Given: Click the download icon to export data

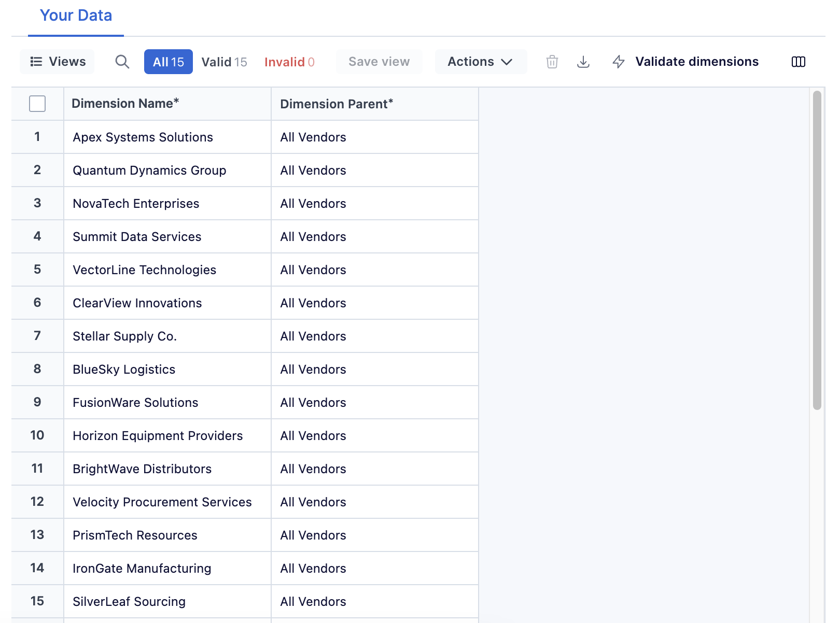Looking at the screenshot, I should click(583, 62).
